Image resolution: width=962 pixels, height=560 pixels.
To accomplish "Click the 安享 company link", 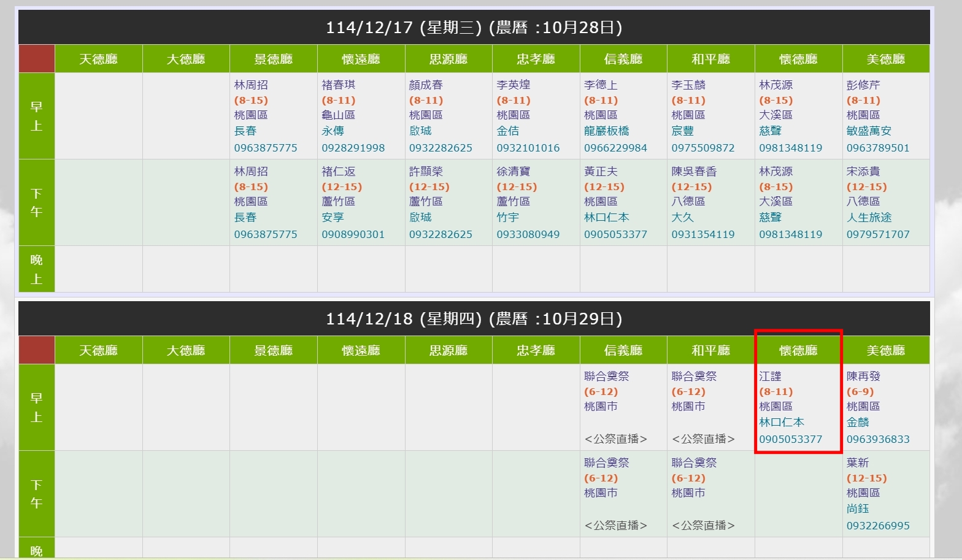I will [x=333, y=217].
